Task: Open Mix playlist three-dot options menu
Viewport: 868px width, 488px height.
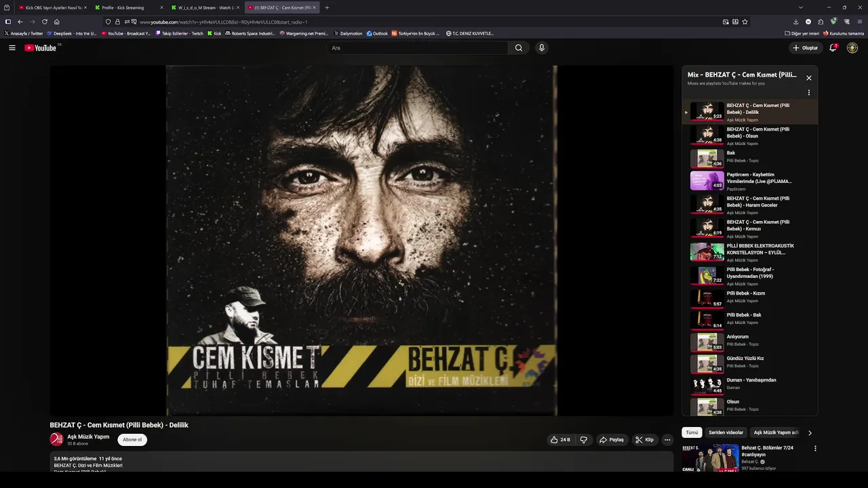Action: pyautogui.click(x=808, y=93)
